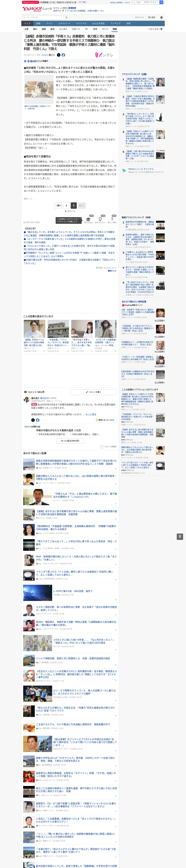
Task: Click コメントを書く button
Action: point(93,392)
